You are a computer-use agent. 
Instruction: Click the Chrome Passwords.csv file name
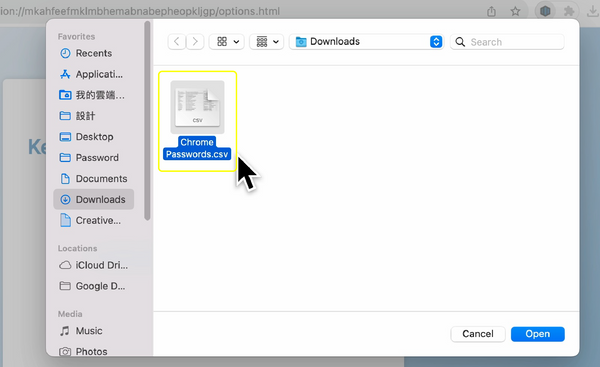point(197,148)
